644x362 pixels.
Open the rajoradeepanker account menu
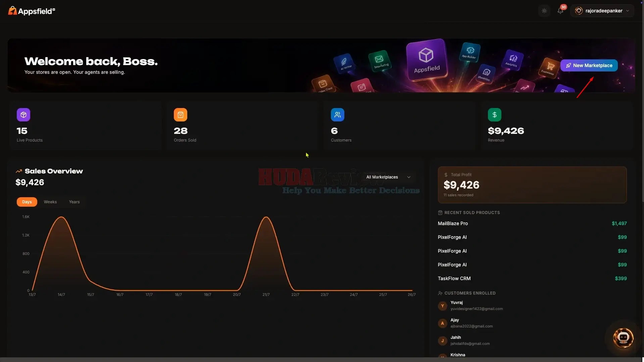pyautogui.click(x=602, y=11)
